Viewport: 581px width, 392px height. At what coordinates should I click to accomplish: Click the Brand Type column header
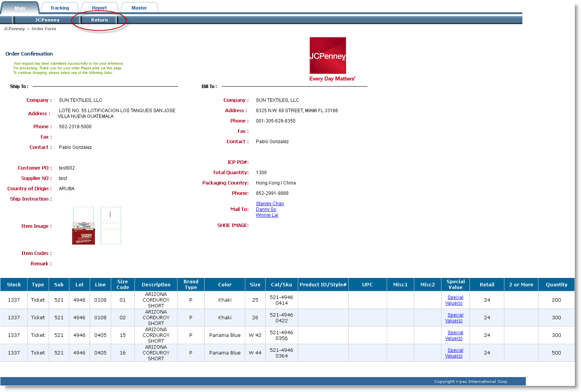coord(191,284)
